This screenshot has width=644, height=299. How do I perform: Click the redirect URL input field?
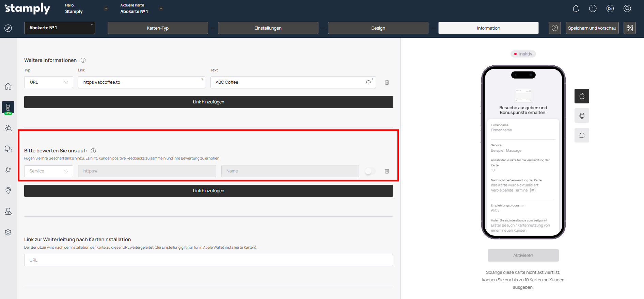[x=208, y=260]
